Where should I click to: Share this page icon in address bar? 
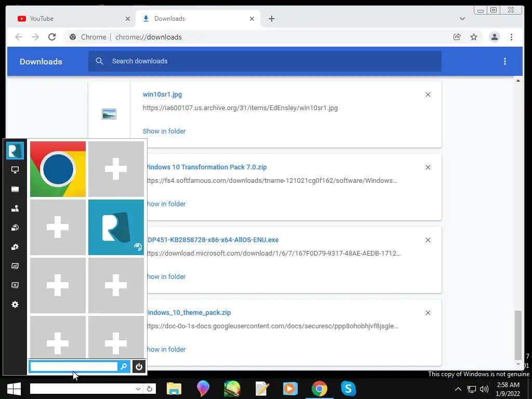457,37
